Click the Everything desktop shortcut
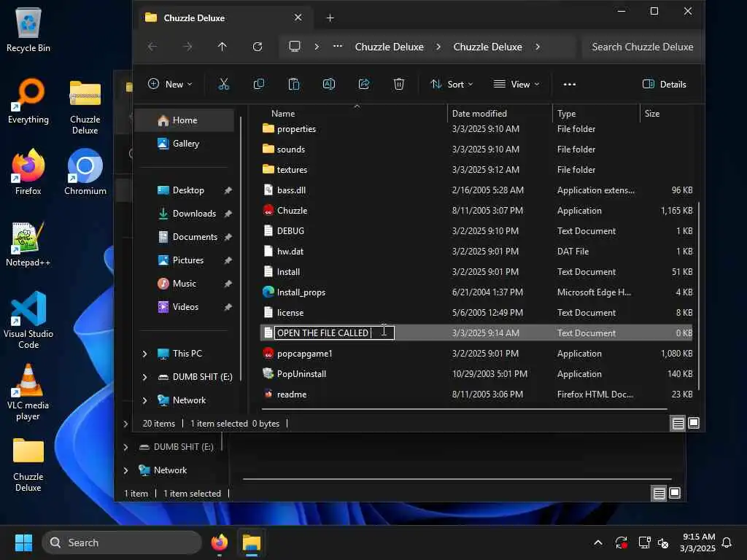Image resolution: width=747 pixels, height=560 pixels. (x=28, y=101)
